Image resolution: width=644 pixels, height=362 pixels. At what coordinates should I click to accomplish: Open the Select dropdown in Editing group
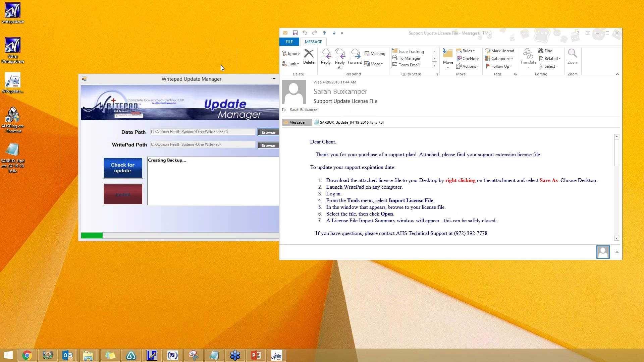point(548,66)
